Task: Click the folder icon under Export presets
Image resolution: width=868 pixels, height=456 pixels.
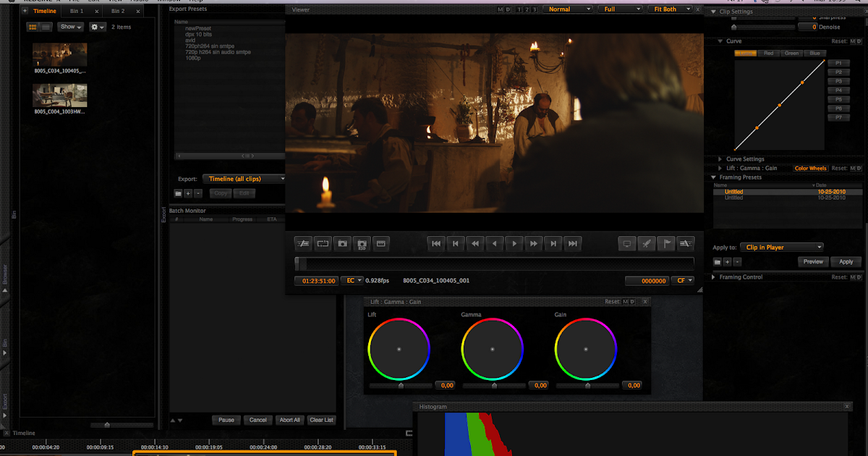Action: (x=178, y=193)
